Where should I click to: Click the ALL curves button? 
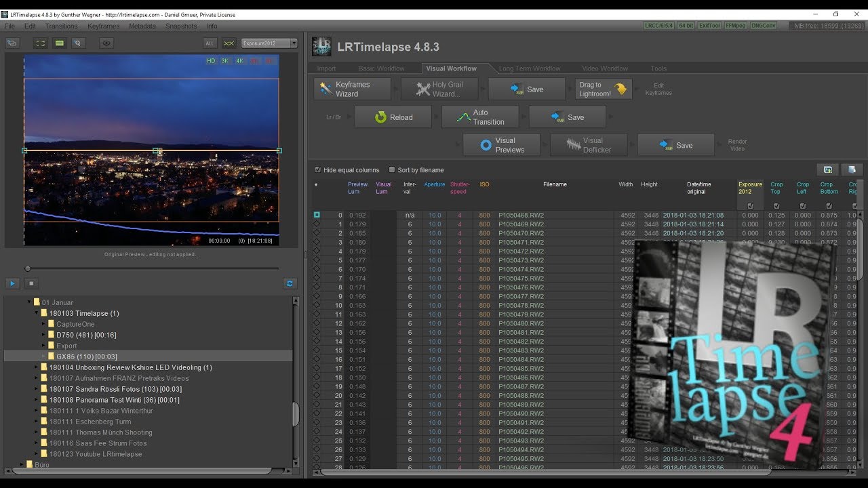pyautogui.click(x=210, y=43)
